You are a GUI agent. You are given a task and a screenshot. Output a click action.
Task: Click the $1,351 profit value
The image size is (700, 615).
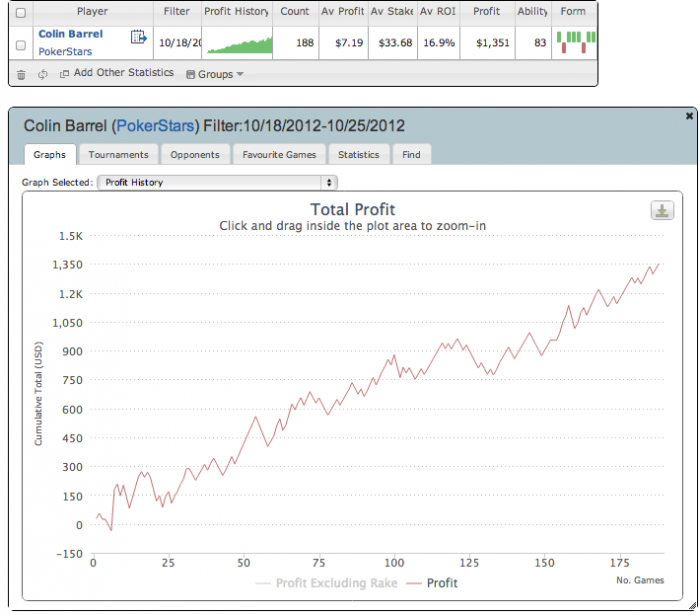pos(492,43)
